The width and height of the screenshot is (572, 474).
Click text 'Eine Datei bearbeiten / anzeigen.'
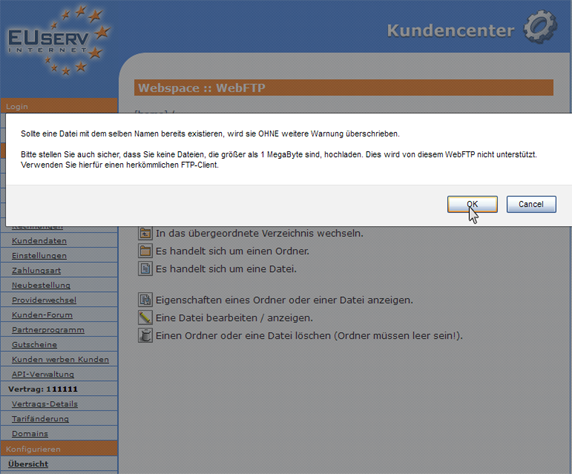[x=234, y=318]
